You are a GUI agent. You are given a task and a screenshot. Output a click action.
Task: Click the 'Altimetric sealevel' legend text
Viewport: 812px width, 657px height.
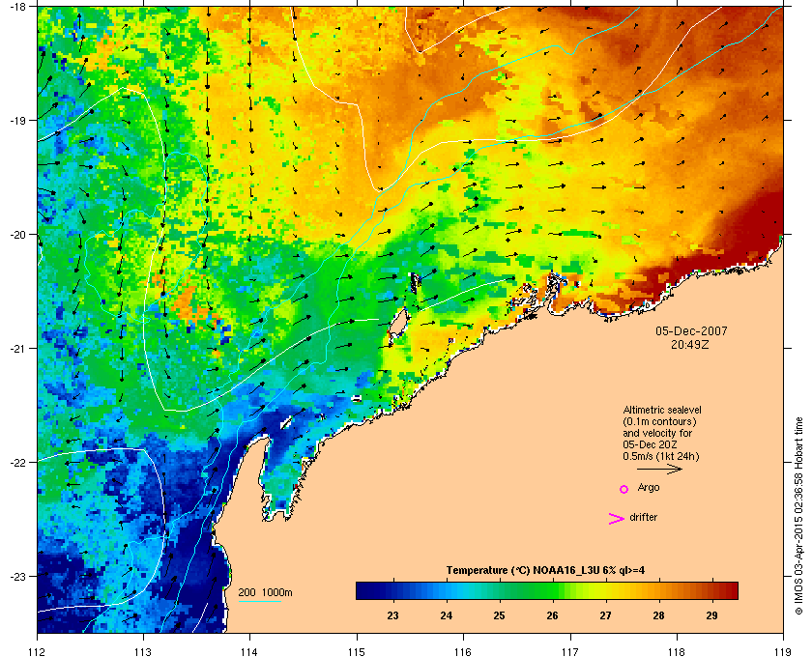click(662, 410)
